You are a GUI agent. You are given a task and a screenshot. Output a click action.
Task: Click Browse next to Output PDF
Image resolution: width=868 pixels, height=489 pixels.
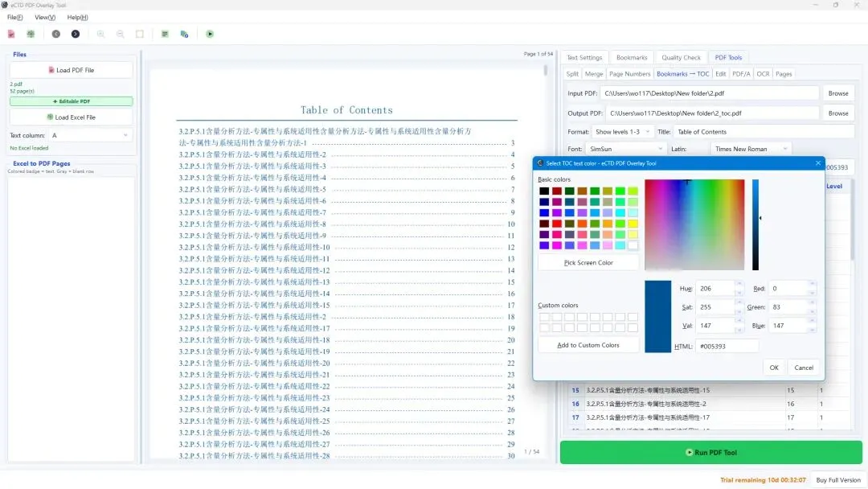tap(837, 113)
